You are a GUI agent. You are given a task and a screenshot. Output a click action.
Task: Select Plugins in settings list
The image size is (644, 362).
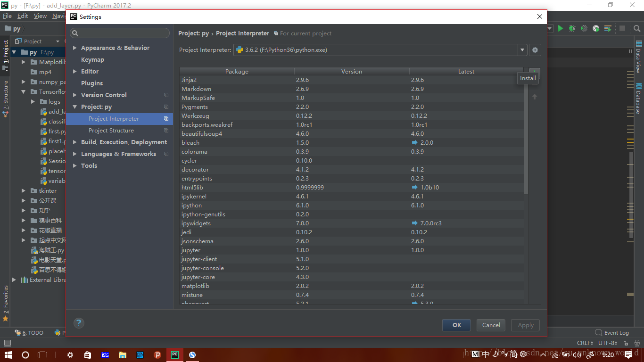coord(92,83)
